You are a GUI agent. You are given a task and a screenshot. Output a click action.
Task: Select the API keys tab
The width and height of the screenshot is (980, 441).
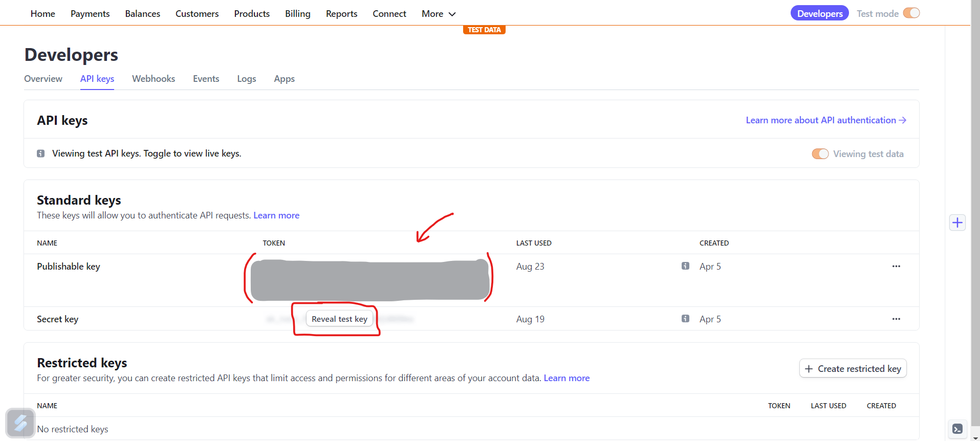coord(97,79)
